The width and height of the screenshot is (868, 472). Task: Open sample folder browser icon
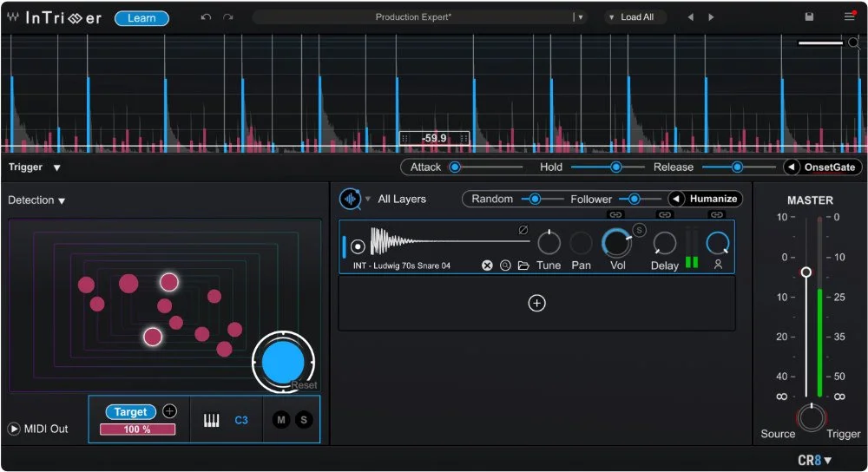tap(523, 265)
